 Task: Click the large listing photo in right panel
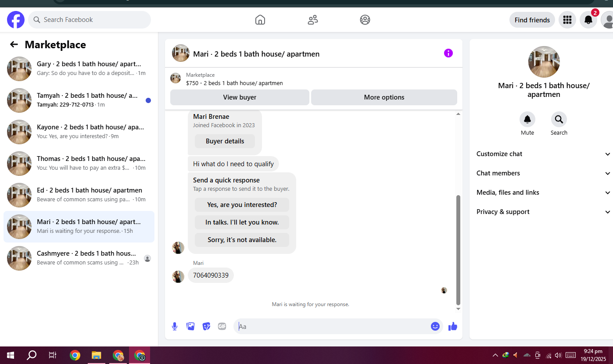point(544,62)
